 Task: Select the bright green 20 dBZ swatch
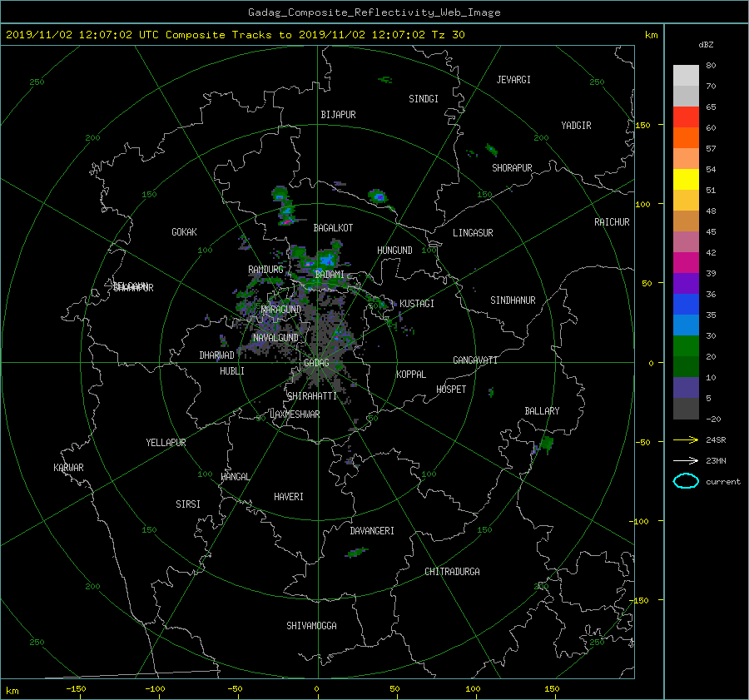686,346
